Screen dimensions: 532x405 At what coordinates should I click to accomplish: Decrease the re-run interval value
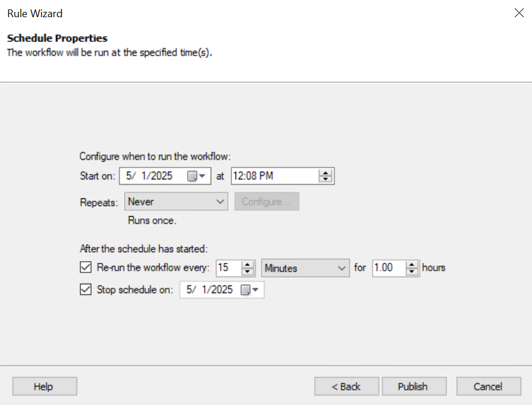(x=249, y=271)
